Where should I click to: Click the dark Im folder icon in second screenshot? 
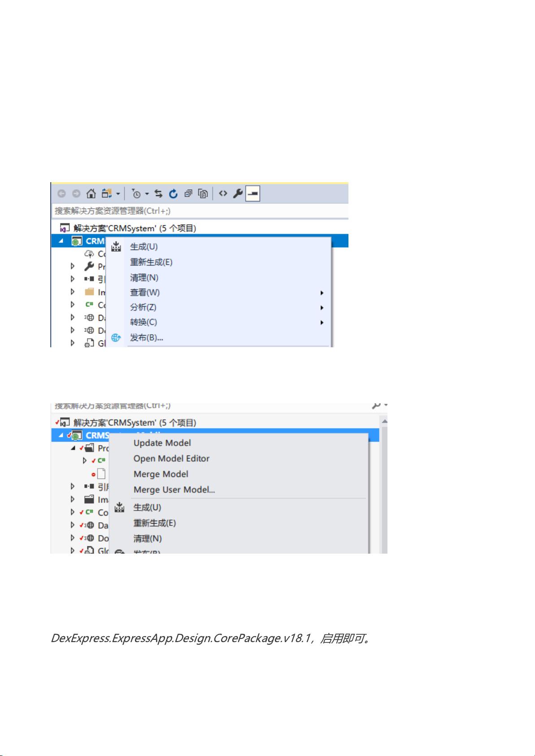point(89,499)
